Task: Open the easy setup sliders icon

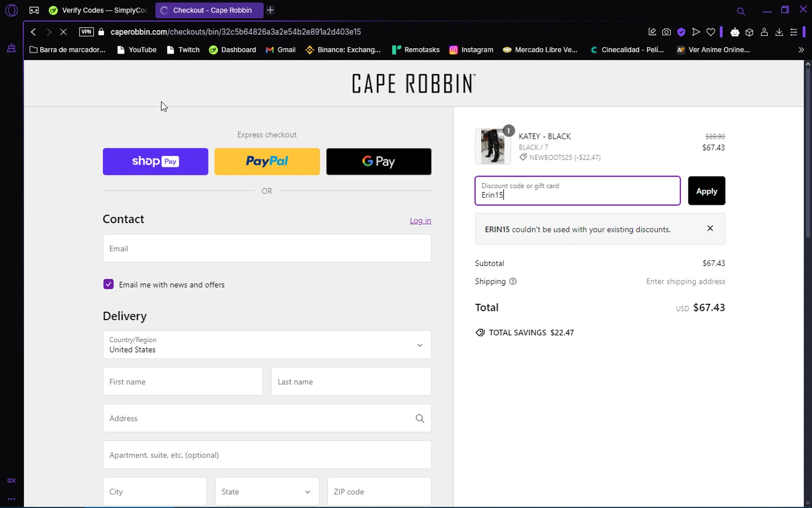Action: (794, 32)
